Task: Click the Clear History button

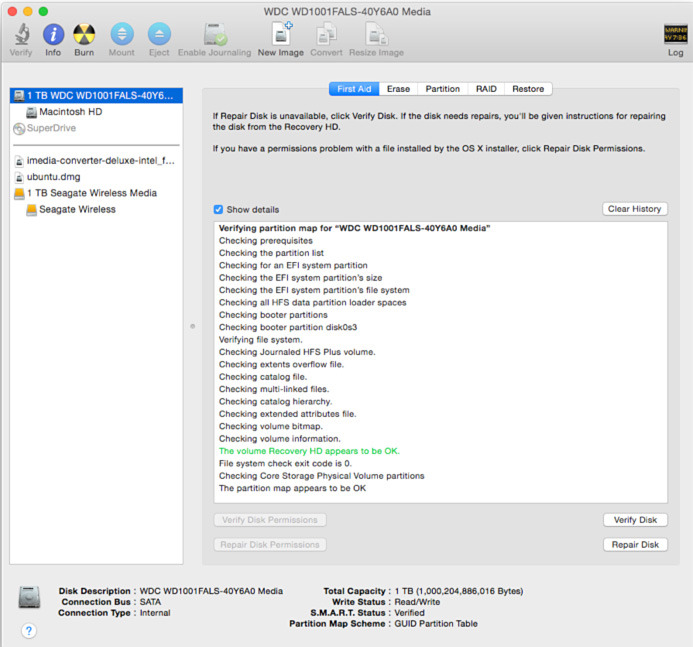Action: [635, 209]
